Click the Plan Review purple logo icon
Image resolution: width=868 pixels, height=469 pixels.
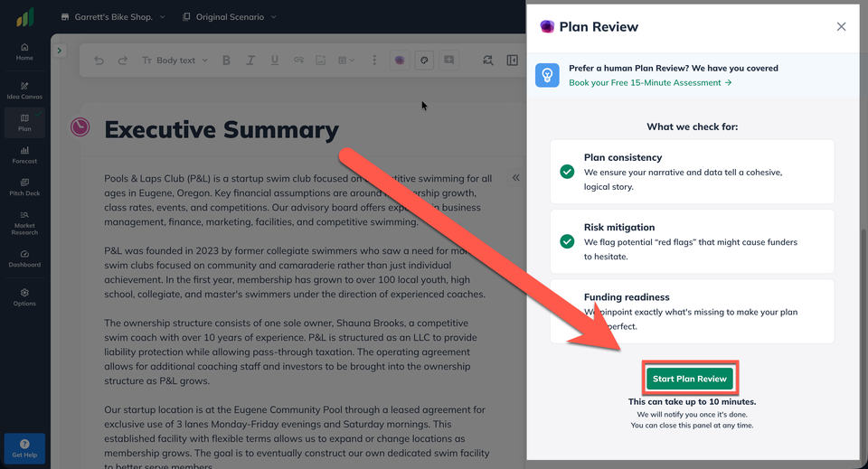tap(547, 26)
